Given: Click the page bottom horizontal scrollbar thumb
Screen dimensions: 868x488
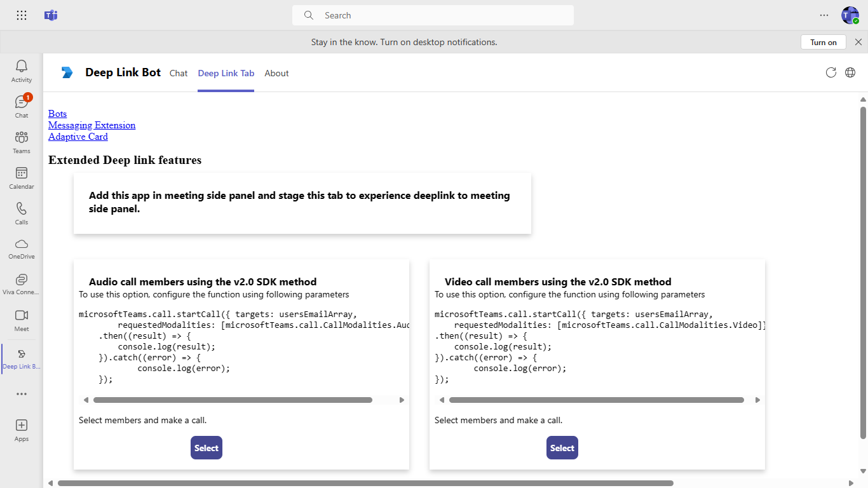Looking at the screenshot, I should [365, 483].
